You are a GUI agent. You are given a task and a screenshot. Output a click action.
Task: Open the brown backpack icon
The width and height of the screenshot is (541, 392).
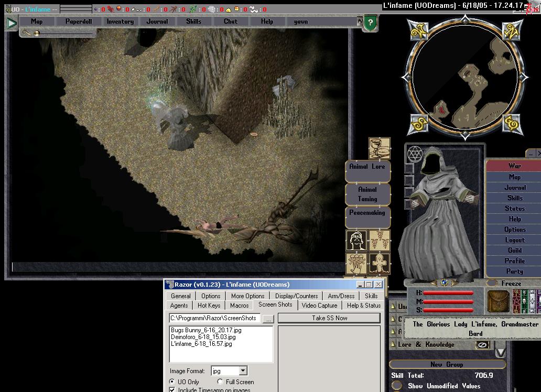tap(498, 301)
